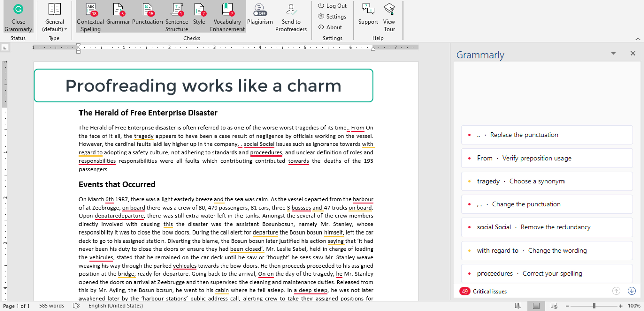Open Grammarly Settings gear
644x311 pixels.
tap(321, 17)
